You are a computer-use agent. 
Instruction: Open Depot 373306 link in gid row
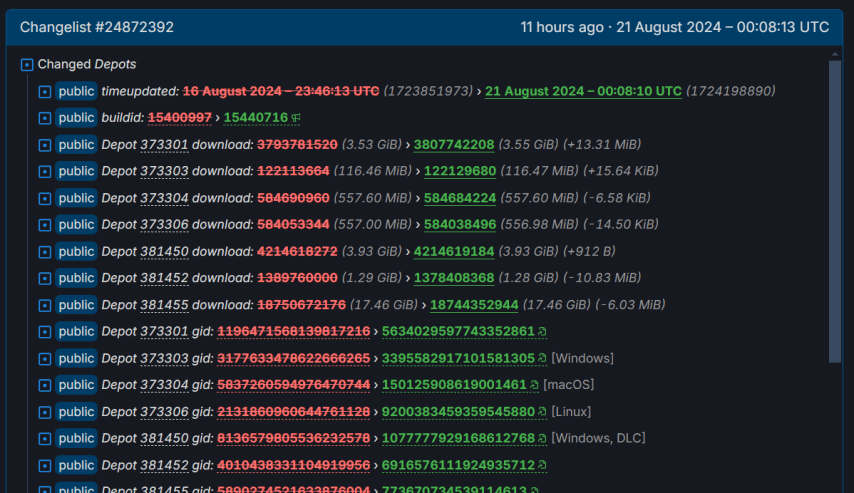coord(164,411)
